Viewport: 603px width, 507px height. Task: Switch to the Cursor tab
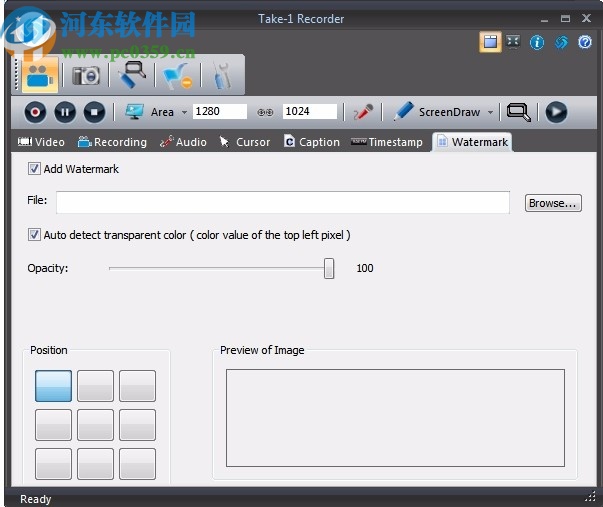245,142
